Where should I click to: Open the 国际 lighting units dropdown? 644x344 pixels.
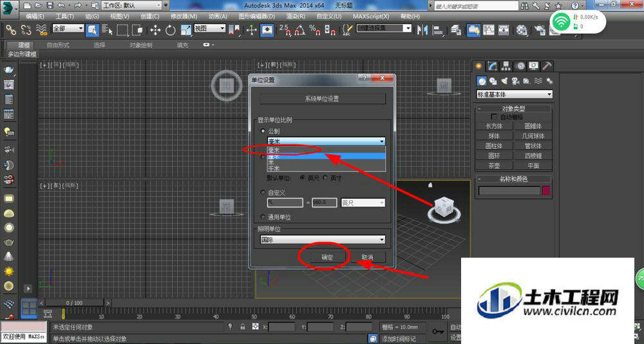point(323,240)
